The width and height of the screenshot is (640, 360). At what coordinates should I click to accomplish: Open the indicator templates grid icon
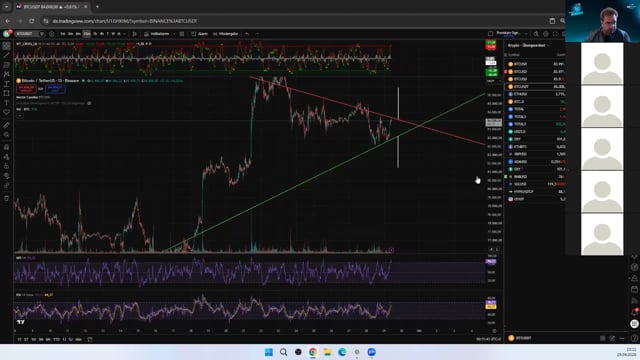182,34
